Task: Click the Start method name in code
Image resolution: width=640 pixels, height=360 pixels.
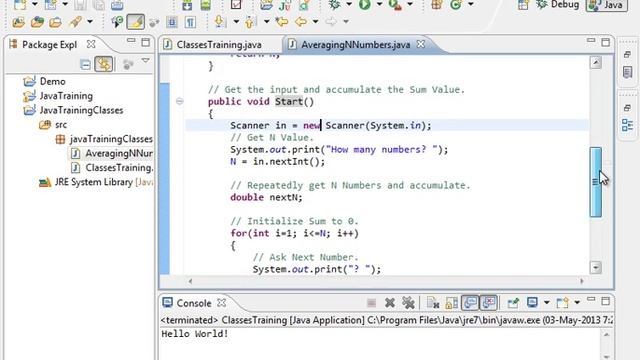Action: click(x=289, y=102)
